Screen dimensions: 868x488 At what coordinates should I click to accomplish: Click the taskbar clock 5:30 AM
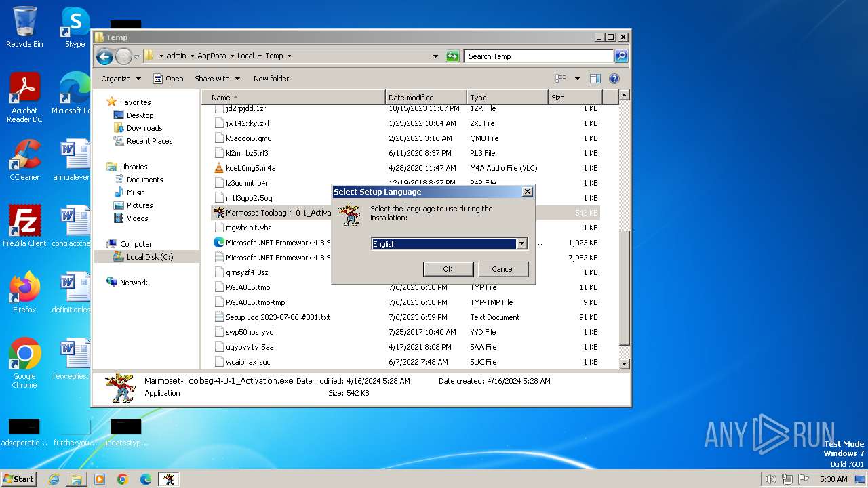(x=833, y=479)
